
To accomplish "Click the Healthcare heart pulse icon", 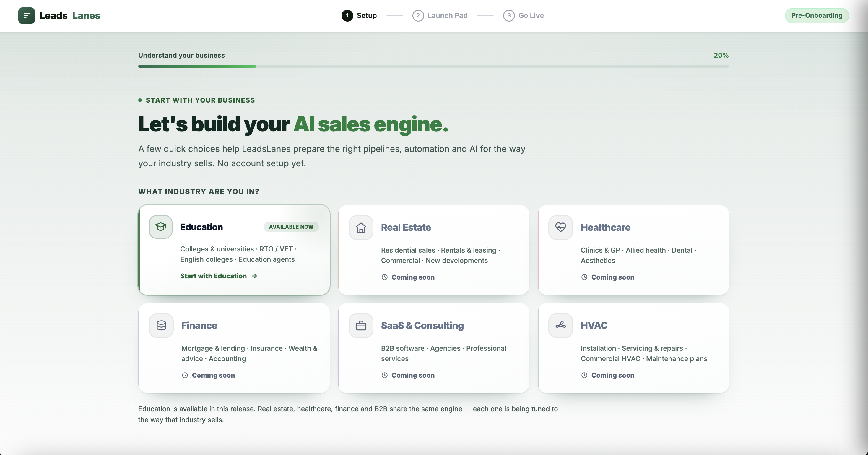I will 561,227.
